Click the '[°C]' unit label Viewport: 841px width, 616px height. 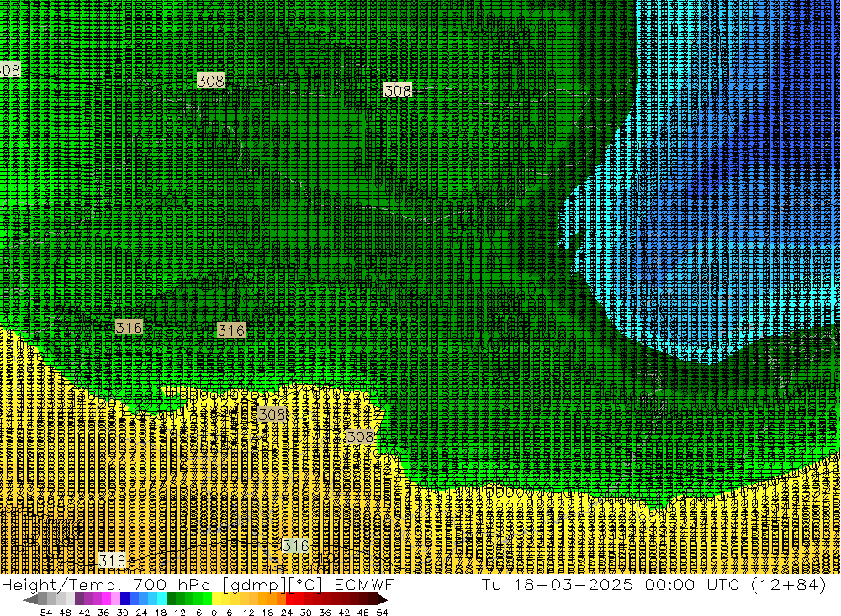[306, 585]
